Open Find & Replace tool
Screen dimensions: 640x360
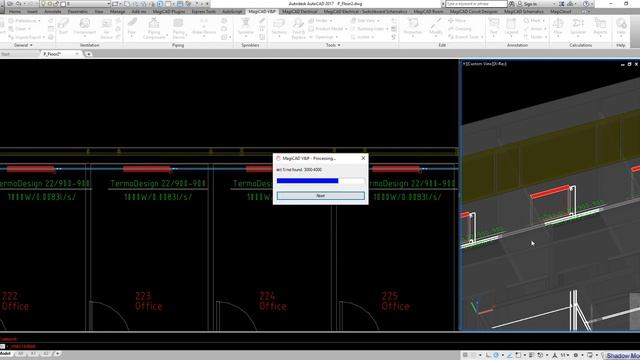(x=298, y=28)
